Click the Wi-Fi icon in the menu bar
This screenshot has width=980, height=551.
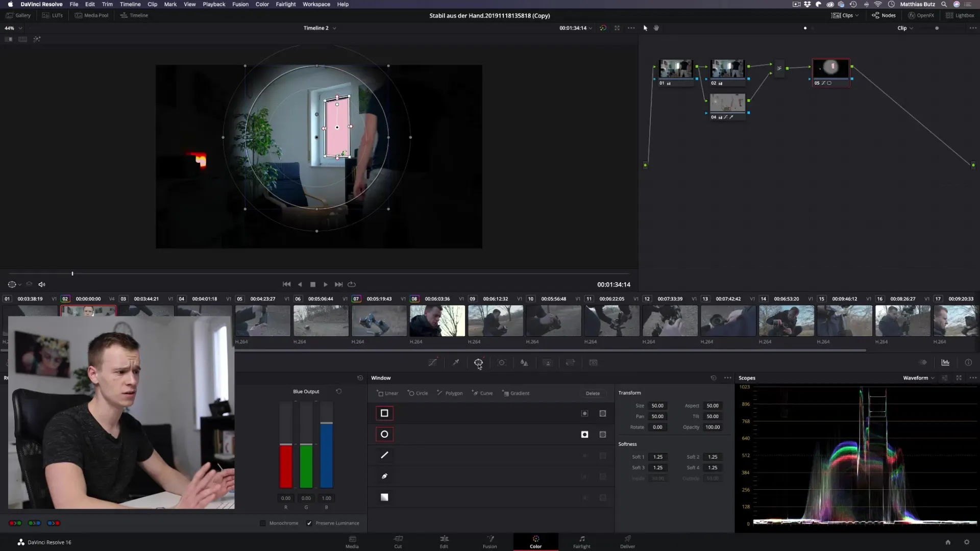(878, 4)
